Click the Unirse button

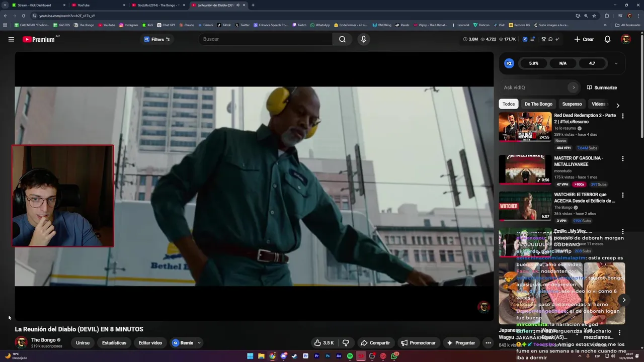(83, 343)
